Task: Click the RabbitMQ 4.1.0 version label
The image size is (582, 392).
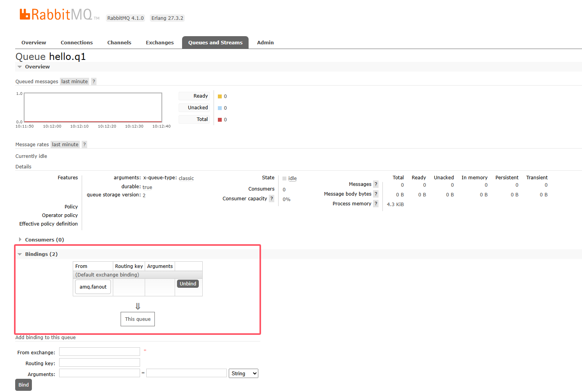Action: 125,18
